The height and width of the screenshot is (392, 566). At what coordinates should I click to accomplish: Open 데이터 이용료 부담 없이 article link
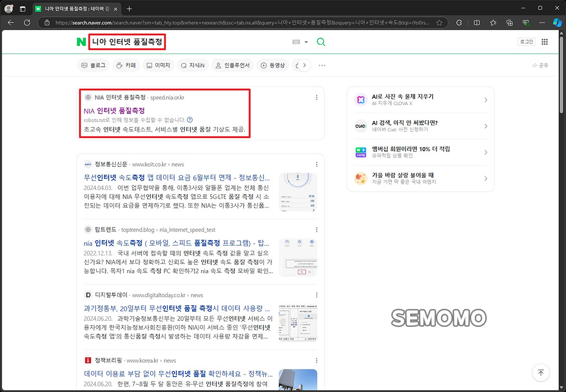pos(178,374)
